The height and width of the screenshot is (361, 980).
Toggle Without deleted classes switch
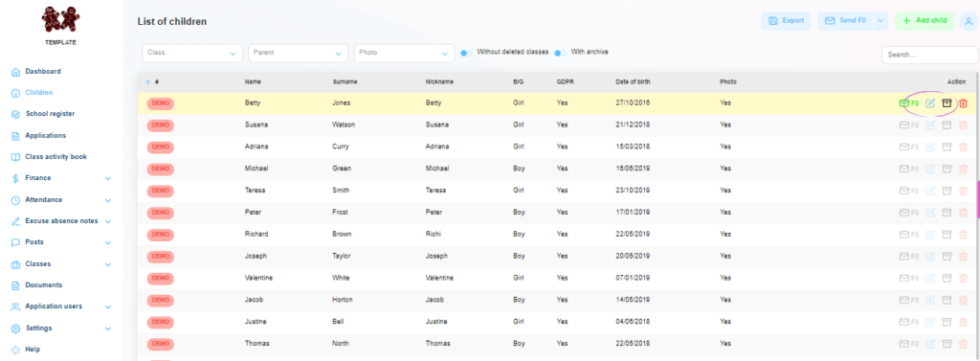[466, 54]
